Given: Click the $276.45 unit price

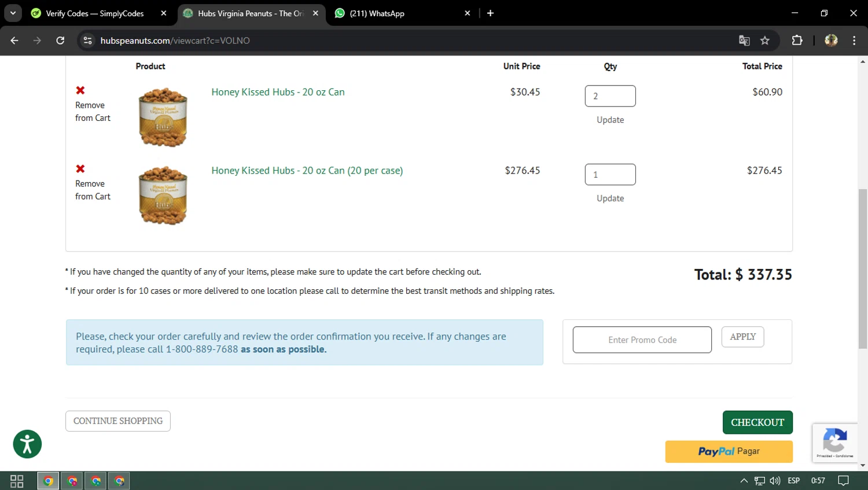Looking at the screenshot, I should [523, 171].
